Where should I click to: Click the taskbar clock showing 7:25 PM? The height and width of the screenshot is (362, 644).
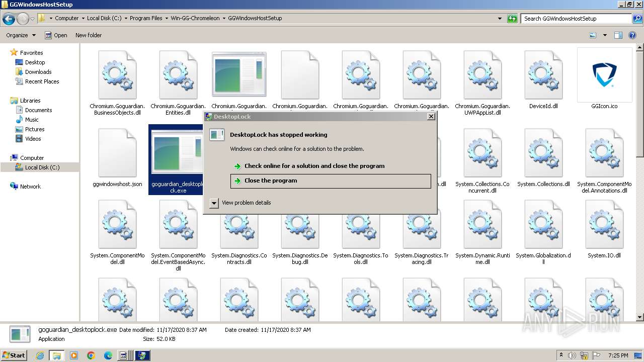(x=618, y=355)
